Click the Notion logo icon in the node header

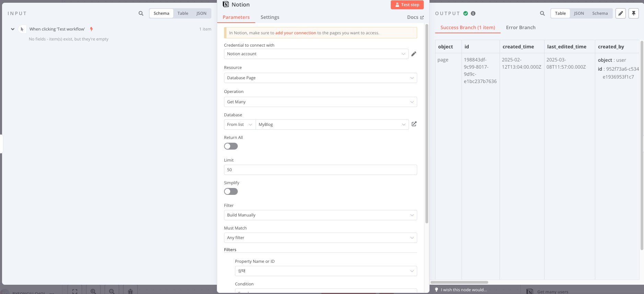click(x=226, y=4)
